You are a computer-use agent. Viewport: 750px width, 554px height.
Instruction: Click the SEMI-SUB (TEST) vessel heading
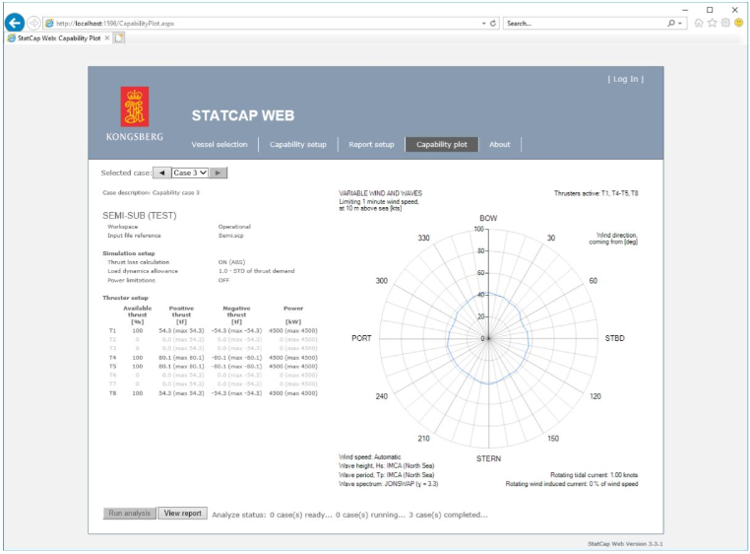(x=139, y=216)
